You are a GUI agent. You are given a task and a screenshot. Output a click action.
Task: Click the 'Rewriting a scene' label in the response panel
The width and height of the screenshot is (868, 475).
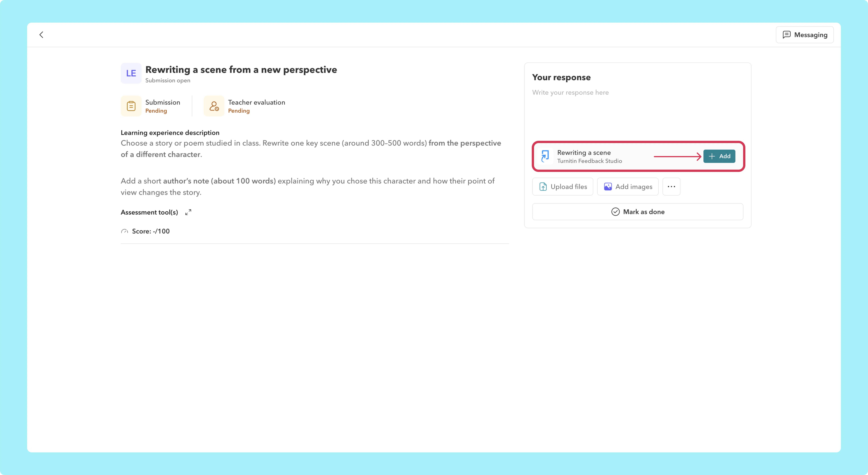click(x=584, y=152)
